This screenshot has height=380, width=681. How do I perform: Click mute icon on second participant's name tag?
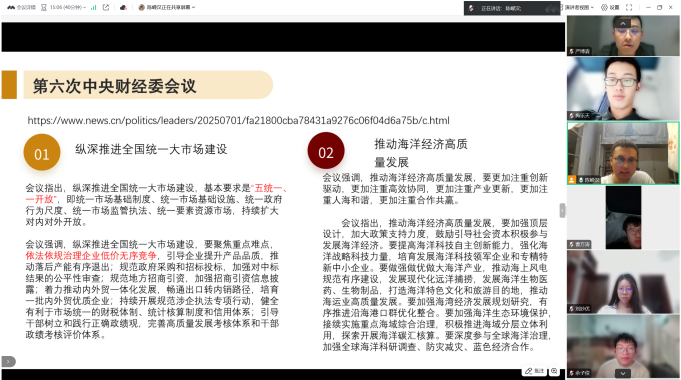tap(572, 116)
